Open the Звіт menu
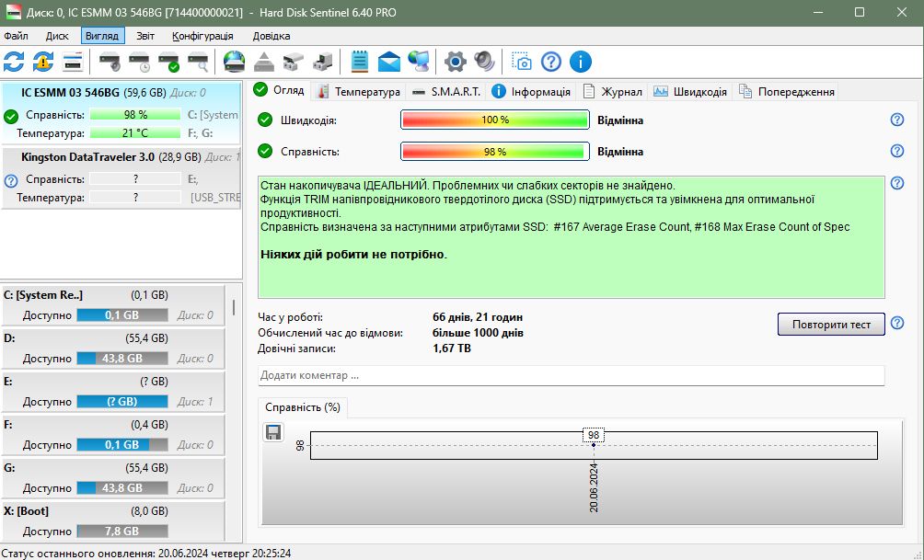This screenshot has width=924, height=560. (x=145, y=36)
